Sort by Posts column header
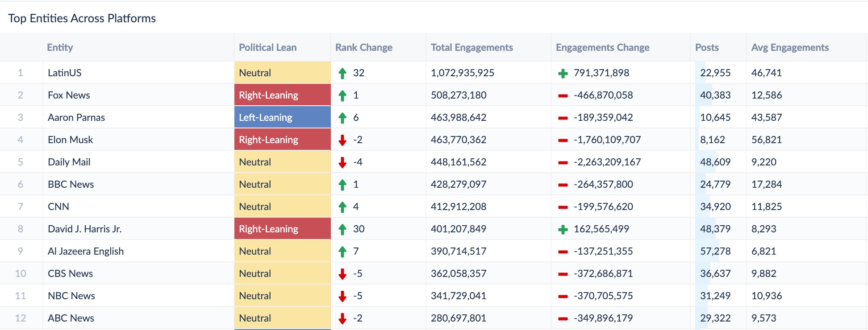The width and height of the screenshot is (868, 330). (x=707, y=47)
